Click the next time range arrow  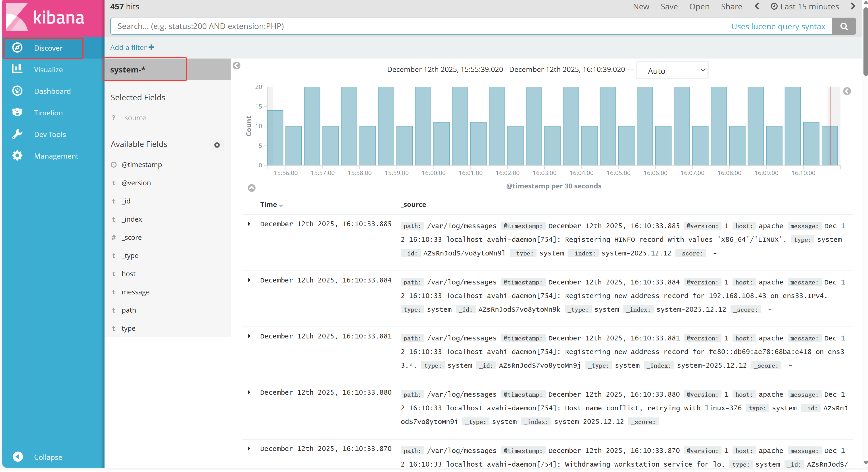click(x=852, y=7)
